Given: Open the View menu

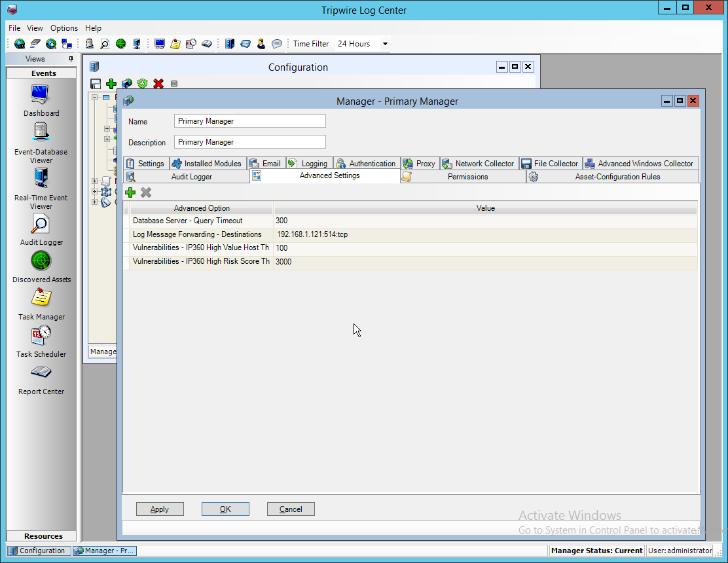Looking at the screenshot, I should tap(35, 28).
